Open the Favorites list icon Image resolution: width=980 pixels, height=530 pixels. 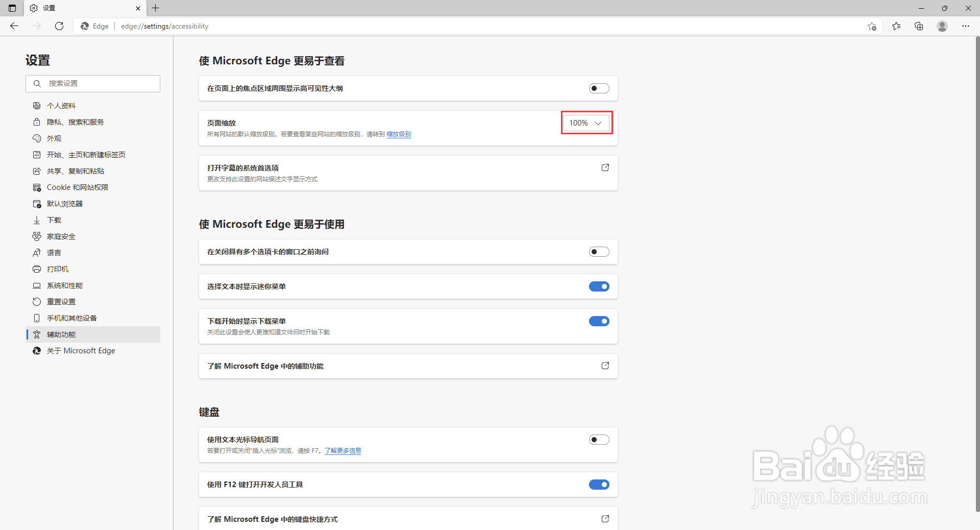pos(896,26)
